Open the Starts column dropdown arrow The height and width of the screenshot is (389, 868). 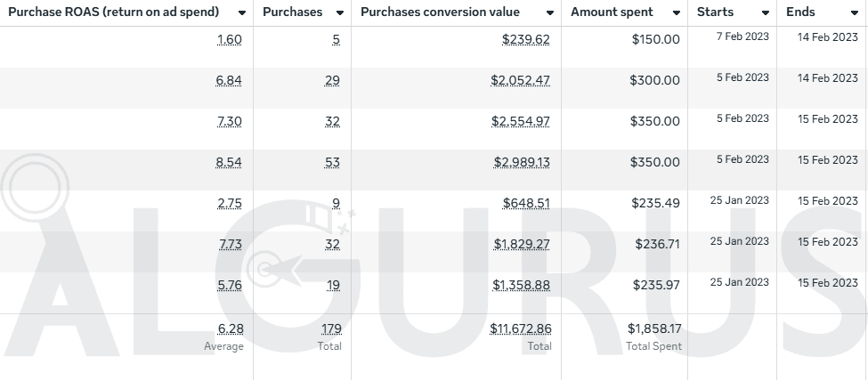point(766,13)
